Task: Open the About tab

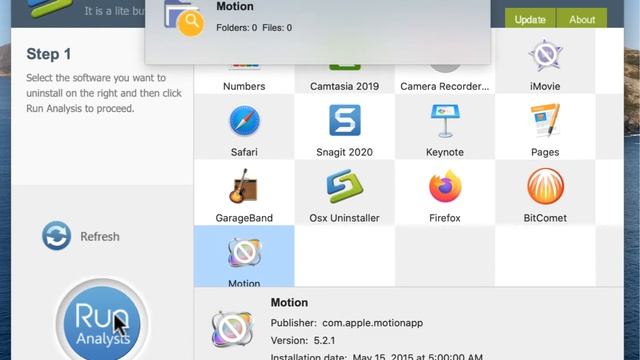Action: (x=582, y=19)
